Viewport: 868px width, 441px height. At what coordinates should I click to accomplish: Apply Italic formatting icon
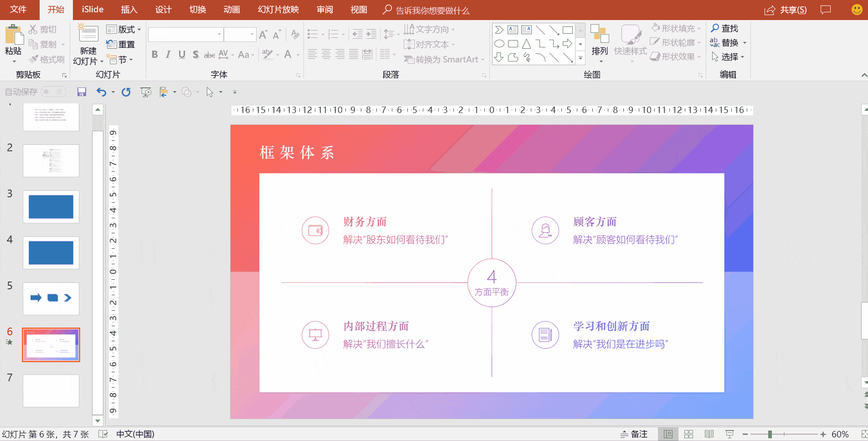coord(168,55)
